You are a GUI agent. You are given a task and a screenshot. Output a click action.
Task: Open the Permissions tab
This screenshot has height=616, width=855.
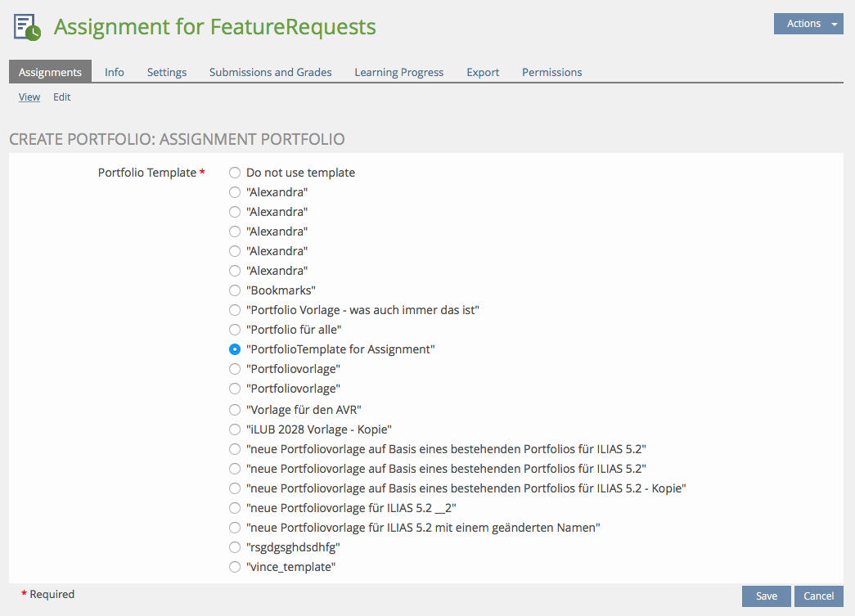551,72
